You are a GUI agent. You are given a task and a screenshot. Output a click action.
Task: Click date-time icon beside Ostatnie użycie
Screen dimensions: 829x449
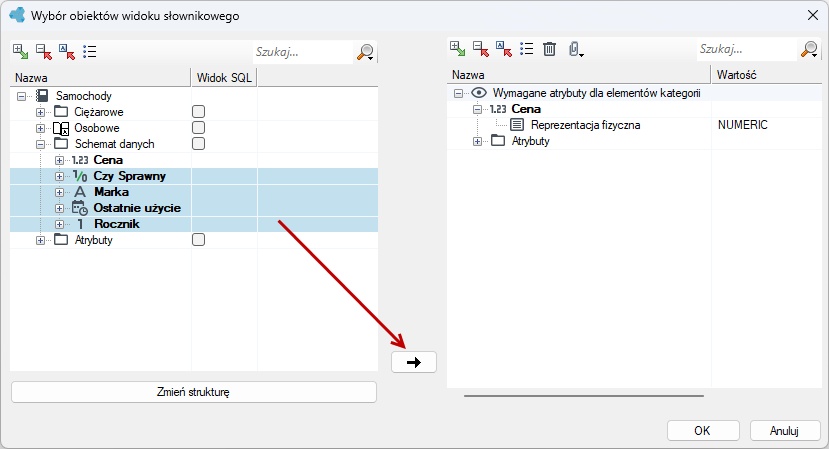point(80,208)
